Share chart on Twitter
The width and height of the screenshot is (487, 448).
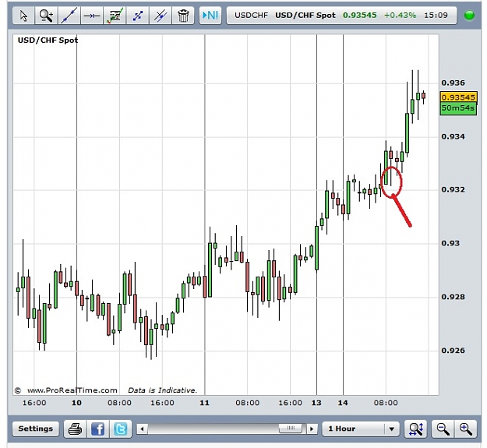pos(121,429)
